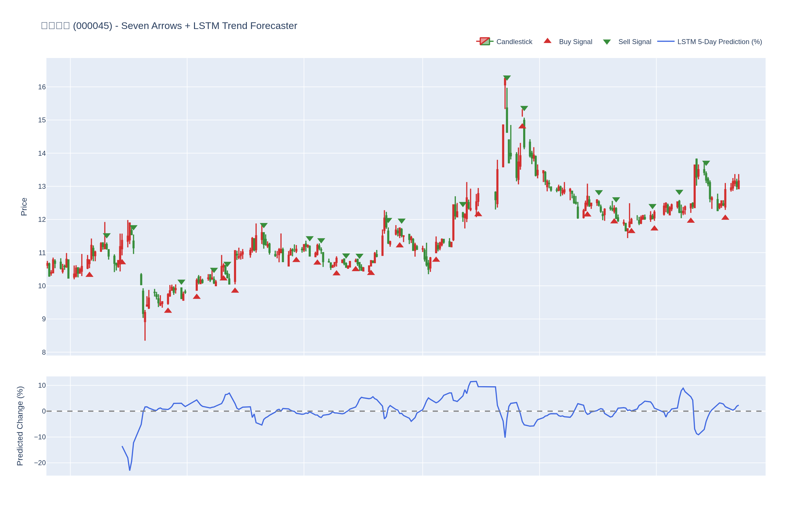Click the first buy signal marker on the chart
Screen dimensions: 812x522
pos(90,275)
